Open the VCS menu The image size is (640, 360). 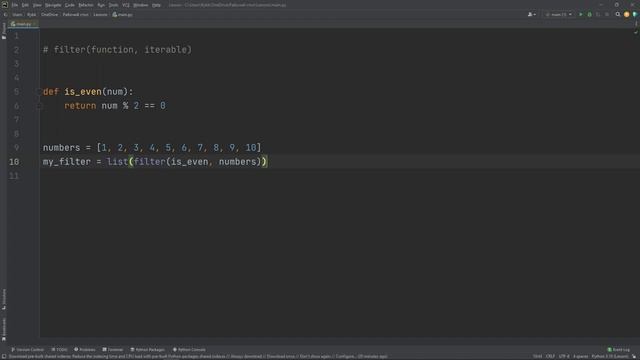click(126, 5)
